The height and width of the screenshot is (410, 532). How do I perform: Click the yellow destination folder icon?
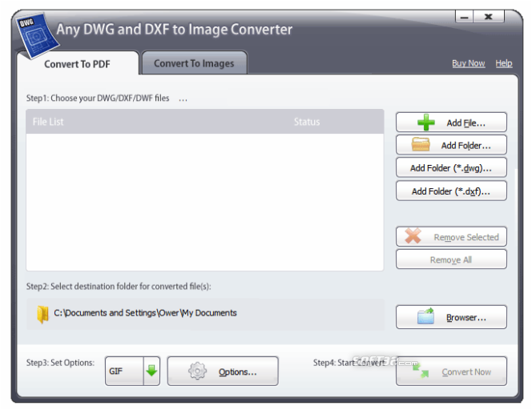[x=42, y=315]
